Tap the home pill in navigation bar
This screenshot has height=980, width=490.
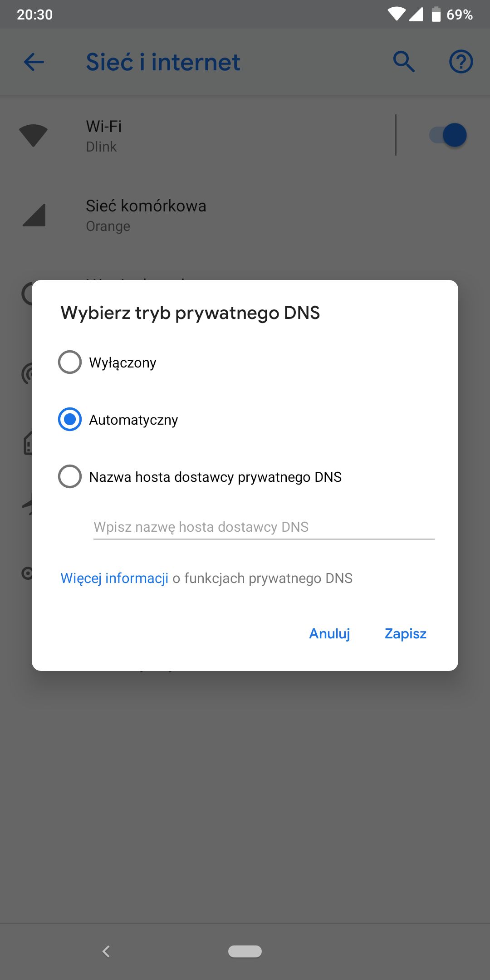245,951
